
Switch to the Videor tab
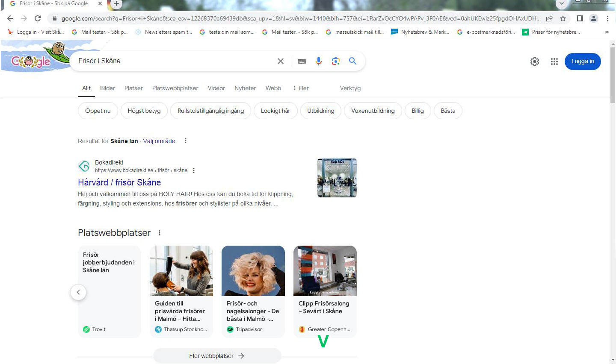[x=216, y=88]
